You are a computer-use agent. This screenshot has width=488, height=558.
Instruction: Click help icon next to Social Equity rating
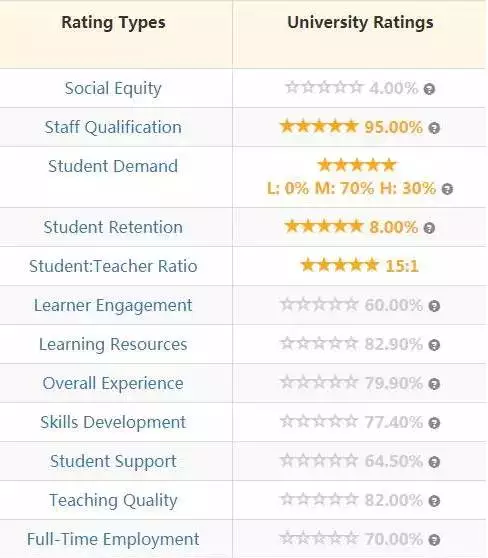pos(429,89)
